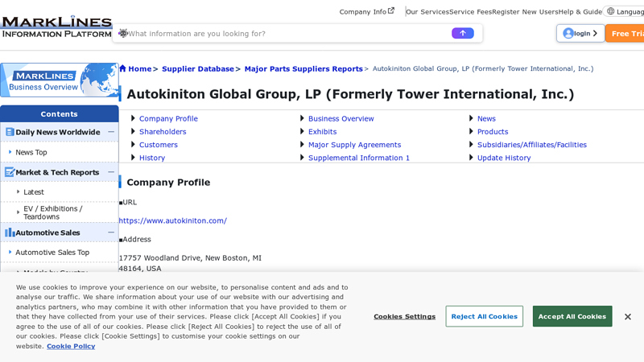Image resolution: width=644 pixels, height=362 pixels.
Task: Jump to the Business Overview section
Action: (x=341, y=118)
